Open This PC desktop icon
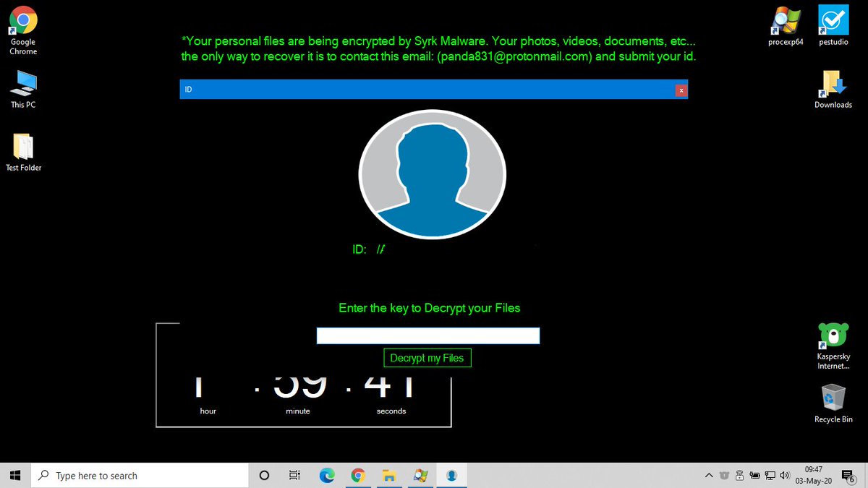868x488 pixels. pos(23,89)
